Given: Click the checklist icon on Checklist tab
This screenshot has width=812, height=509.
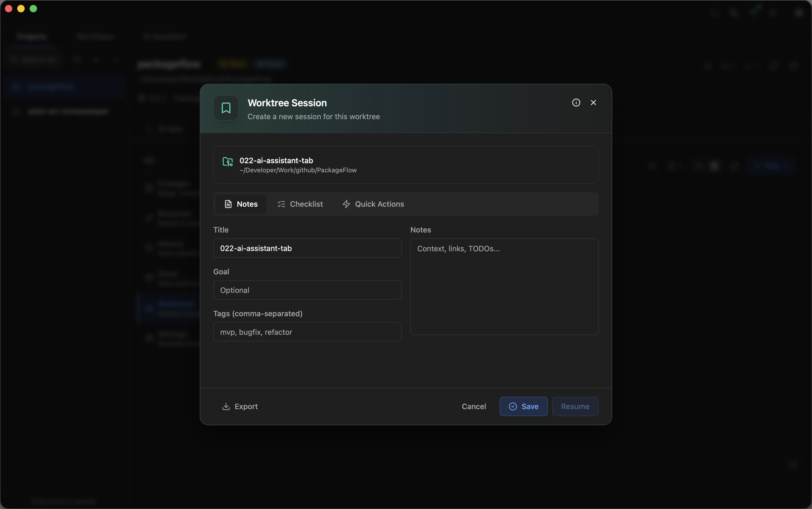Looking at the screenshot, I should 281,204.
